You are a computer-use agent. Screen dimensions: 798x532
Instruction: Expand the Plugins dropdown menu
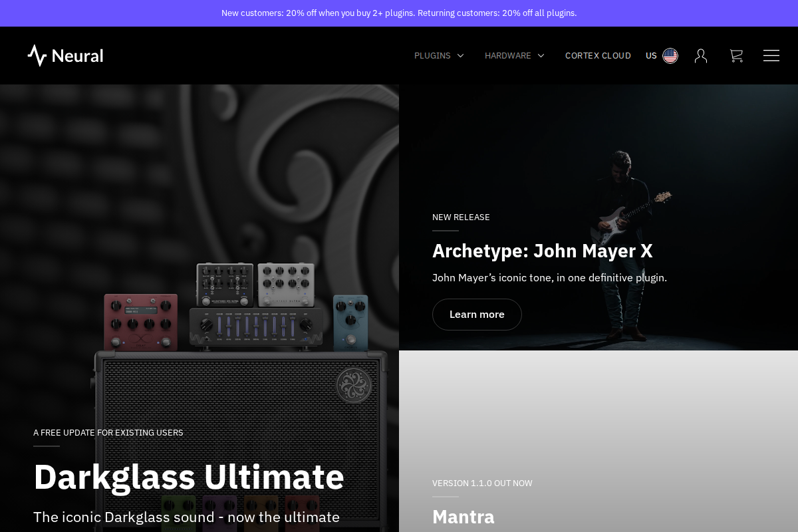click(439, 56)
